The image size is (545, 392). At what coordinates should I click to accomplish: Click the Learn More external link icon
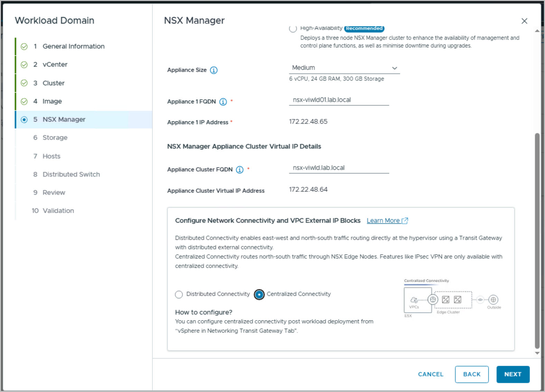pyautogui.click(x=405, y=221)
